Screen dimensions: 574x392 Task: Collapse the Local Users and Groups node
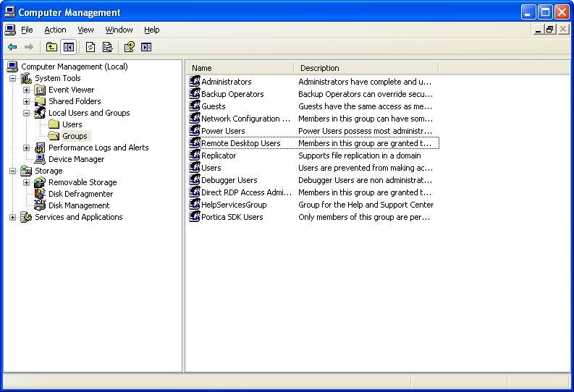(26, 113)
